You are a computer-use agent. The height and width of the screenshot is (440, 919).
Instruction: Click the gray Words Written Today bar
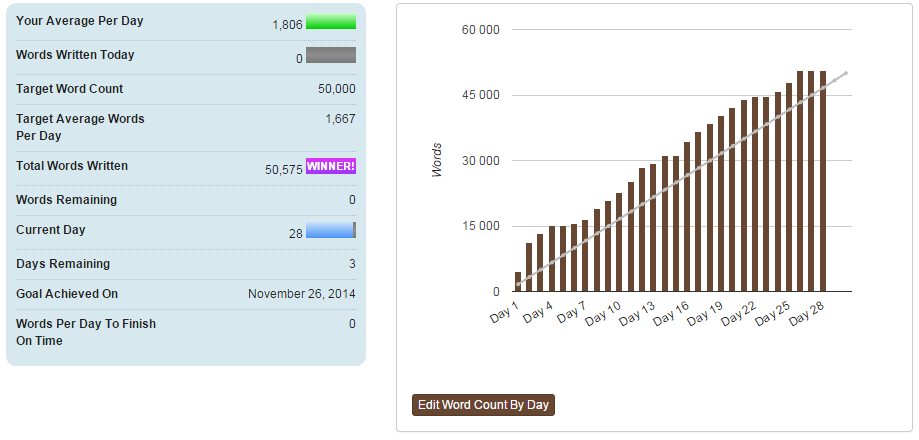(331, 55)
